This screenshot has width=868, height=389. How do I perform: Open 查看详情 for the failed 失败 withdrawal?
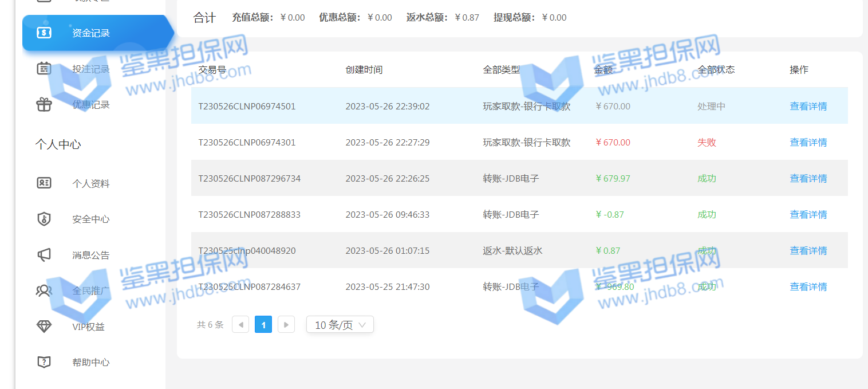tap(808, 143)
